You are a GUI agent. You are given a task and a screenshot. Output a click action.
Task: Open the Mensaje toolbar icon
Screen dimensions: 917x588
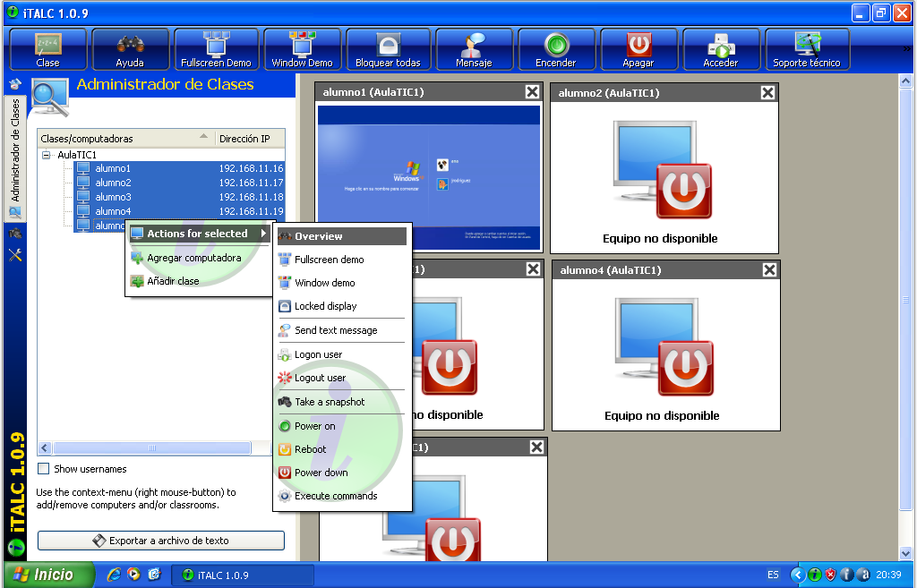(473, 45)
